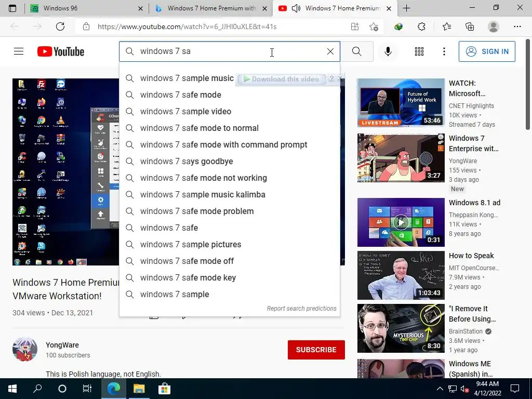
Task: Select suggestion 'windows 7 safe mode problem'
Action: [x=229, y=211]
